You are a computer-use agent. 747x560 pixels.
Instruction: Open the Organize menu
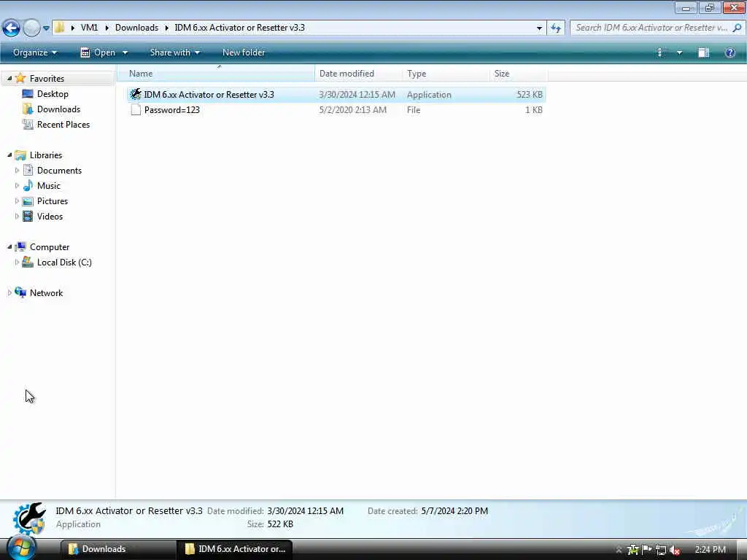[35, 52]
